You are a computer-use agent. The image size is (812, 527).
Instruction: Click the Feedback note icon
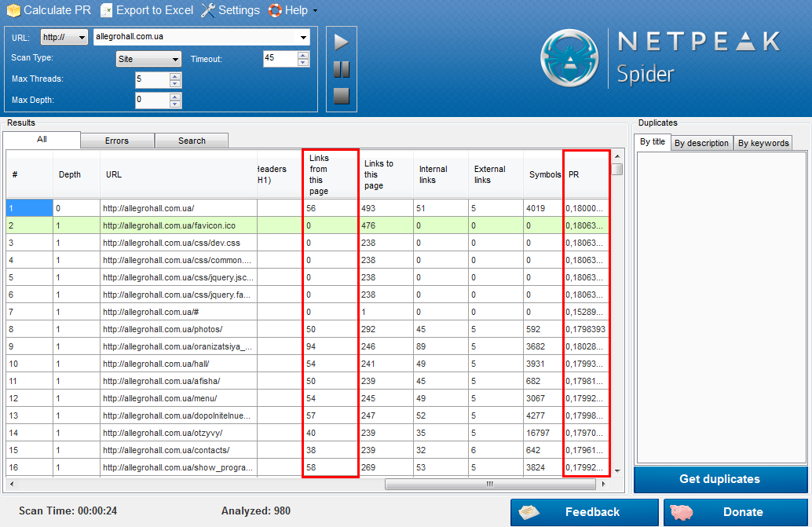pyautogui.click(x=529, y=512)
